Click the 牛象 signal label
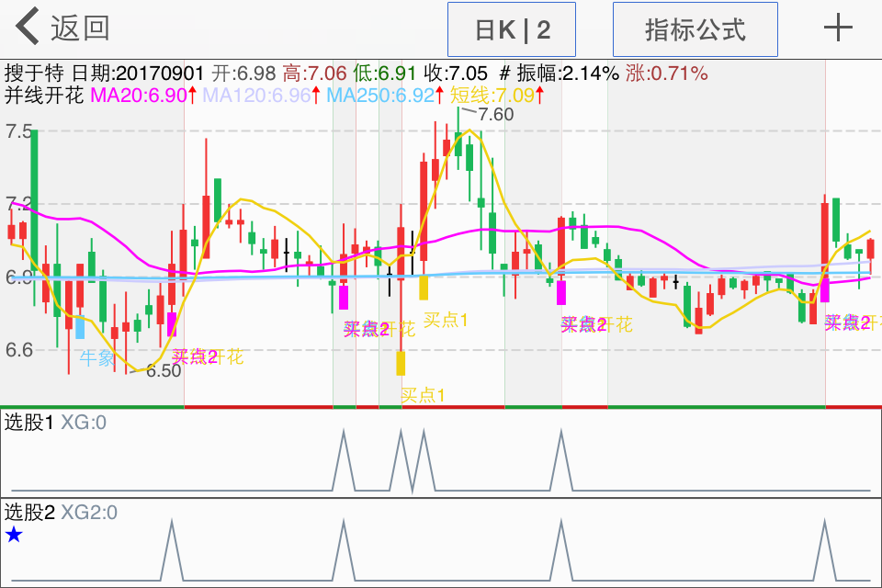882x588 pixels. 96,358
